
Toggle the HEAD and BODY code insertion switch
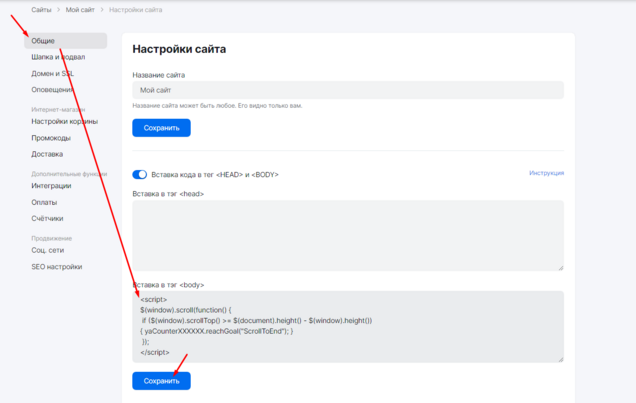coord(140,174)
